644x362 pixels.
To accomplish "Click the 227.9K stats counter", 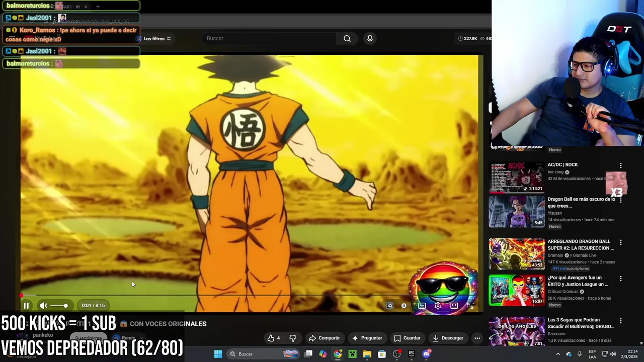I will coord(467,39).
